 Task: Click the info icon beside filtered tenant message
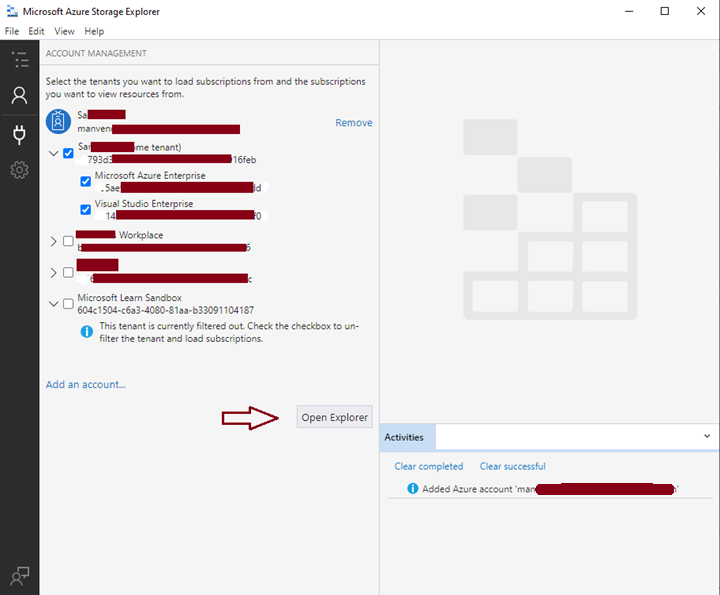tap(86, 331)
